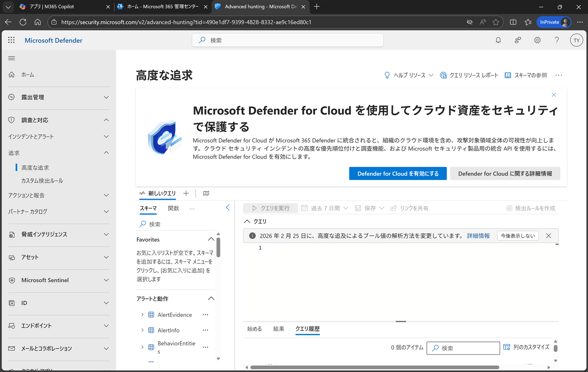Open 過去 7 日間 time range dropdown

325,208
